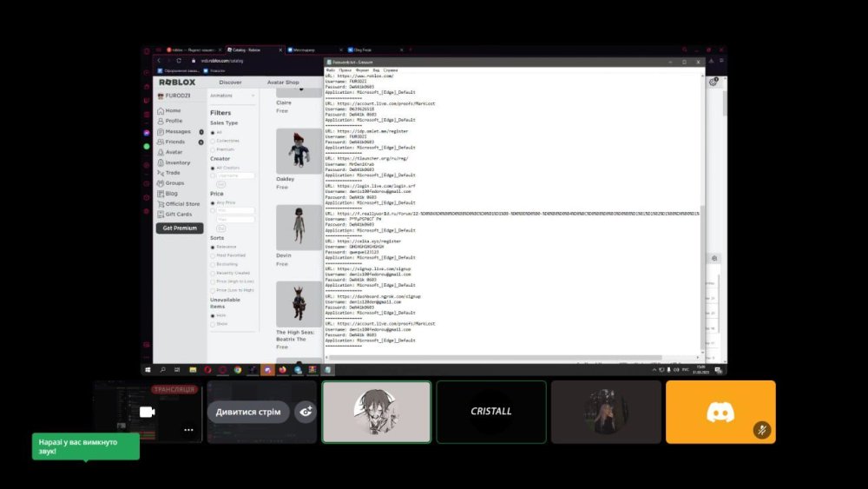Viewport: 868px width, 489px height.
Task: Click the camera icon on the stream preview
Action: (147, 412)
